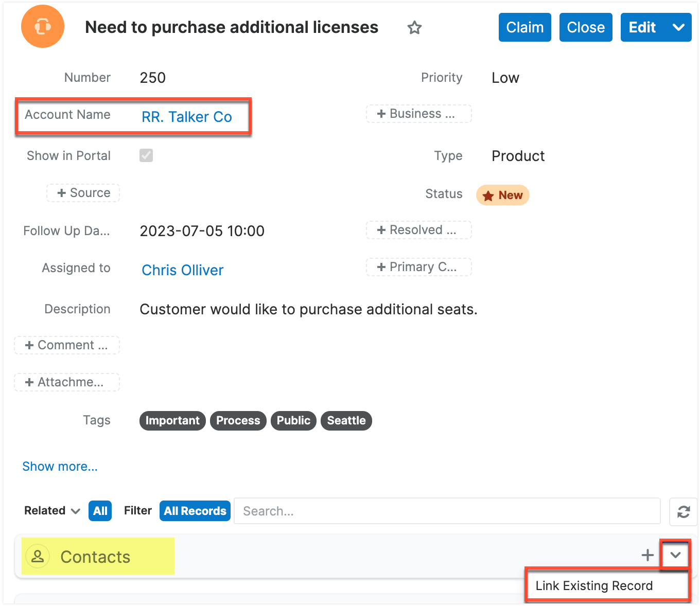Open the RR. Talker Co account link
700x606 pixels.
(187, 117)
